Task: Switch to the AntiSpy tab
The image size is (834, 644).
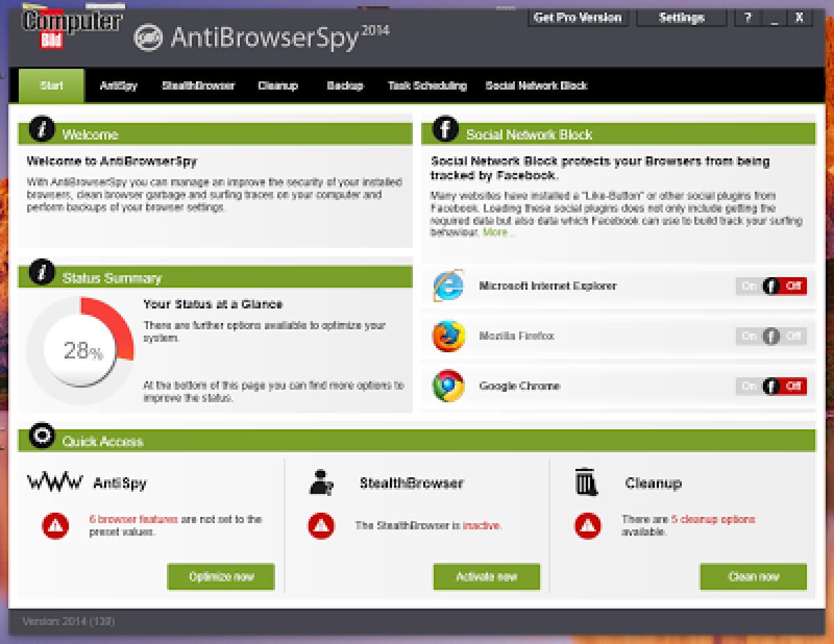Action: [118, 85]
